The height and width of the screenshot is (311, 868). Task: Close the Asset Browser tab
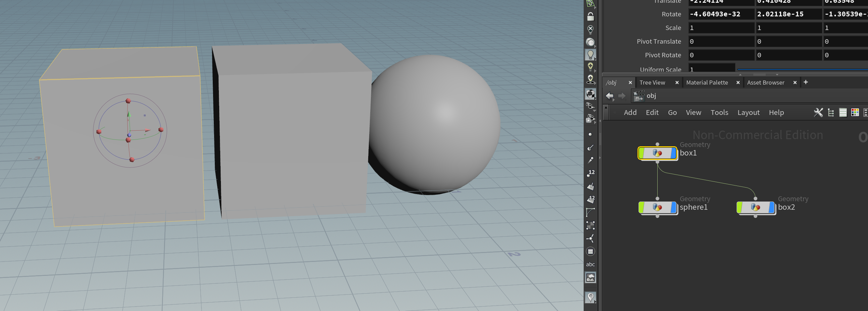(795, 83)
